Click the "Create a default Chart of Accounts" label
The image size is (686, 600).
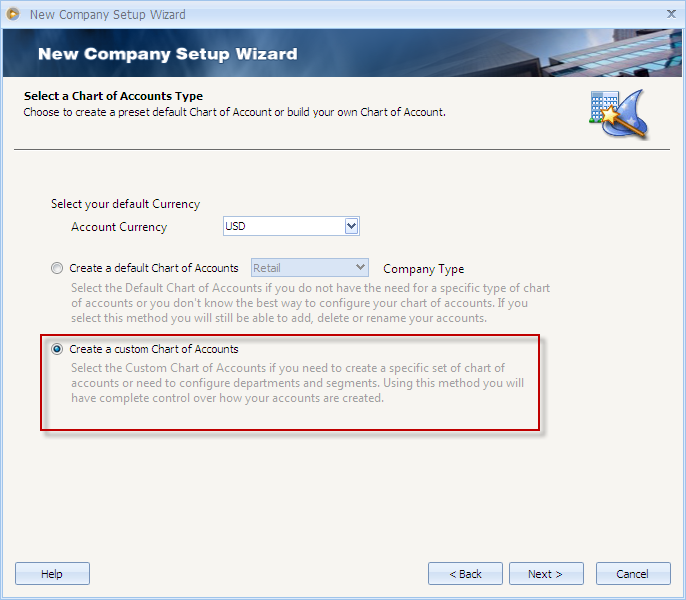point(154,268)
